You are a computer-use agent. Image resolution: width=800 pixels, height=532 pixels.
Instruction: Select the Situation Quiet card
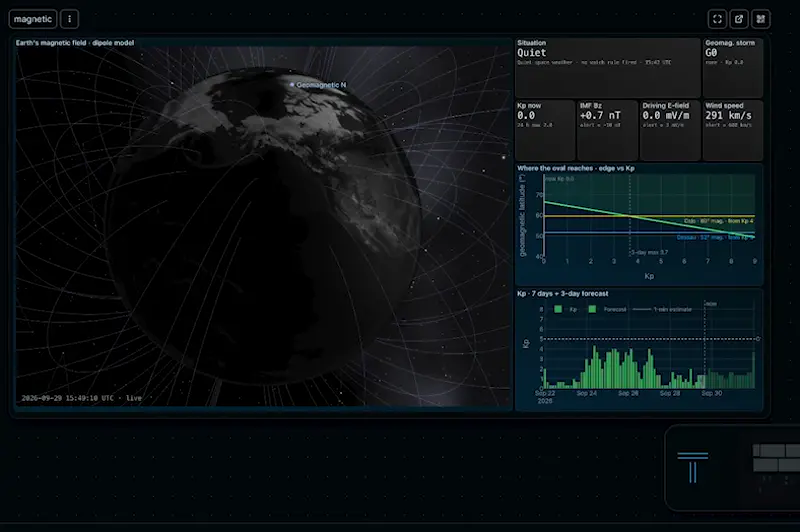tap(608, 67)
